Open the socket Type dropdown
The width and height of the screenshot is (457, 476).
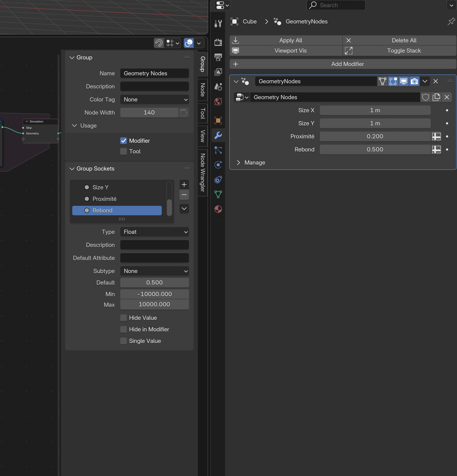click(x=155, y=232)
